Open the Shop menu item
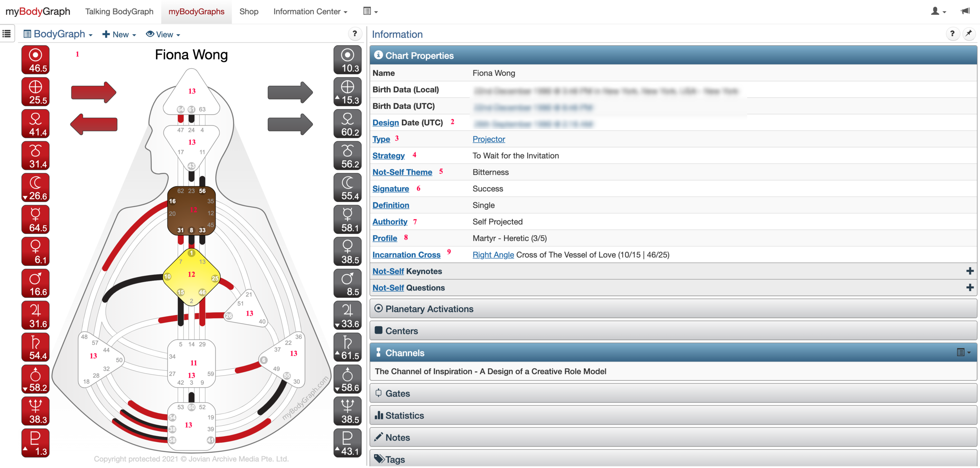Image resolution: width=980 pixels, height=468 pixels. (x=249, y=11)
